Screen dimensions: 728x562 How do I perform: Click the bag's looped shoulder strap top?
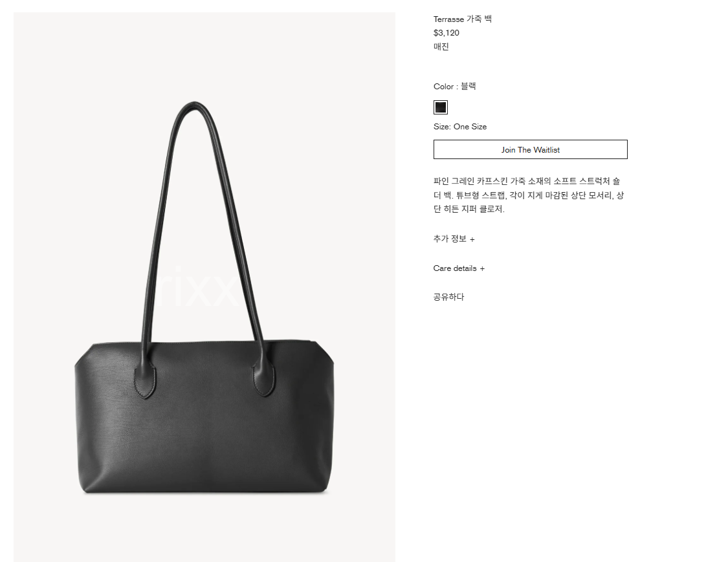click(x=194, y=106)
